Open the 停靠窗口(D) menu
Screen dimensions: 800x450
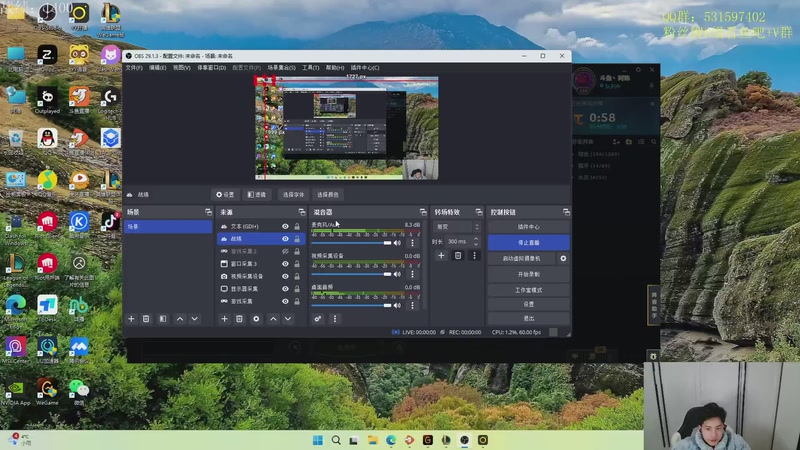pyautogui.click(x=212, y=68)
